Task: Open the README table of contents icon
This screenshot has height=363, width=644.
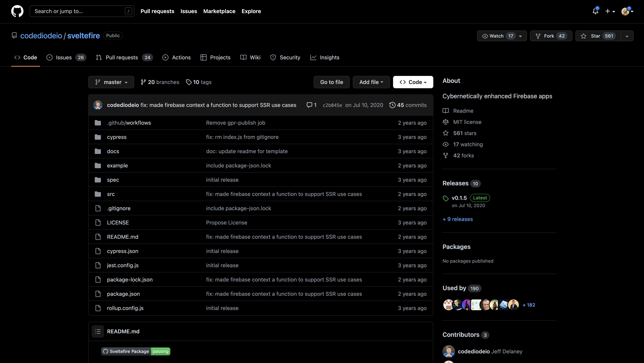Action: 98,331
